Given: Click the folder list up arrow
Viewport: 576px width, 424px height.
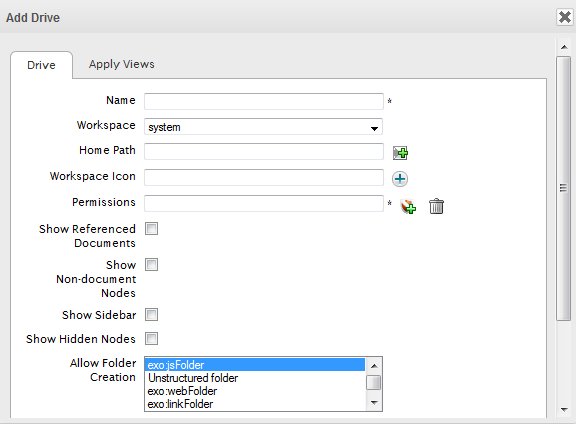Looking at the screenshot, I should 374,366.
